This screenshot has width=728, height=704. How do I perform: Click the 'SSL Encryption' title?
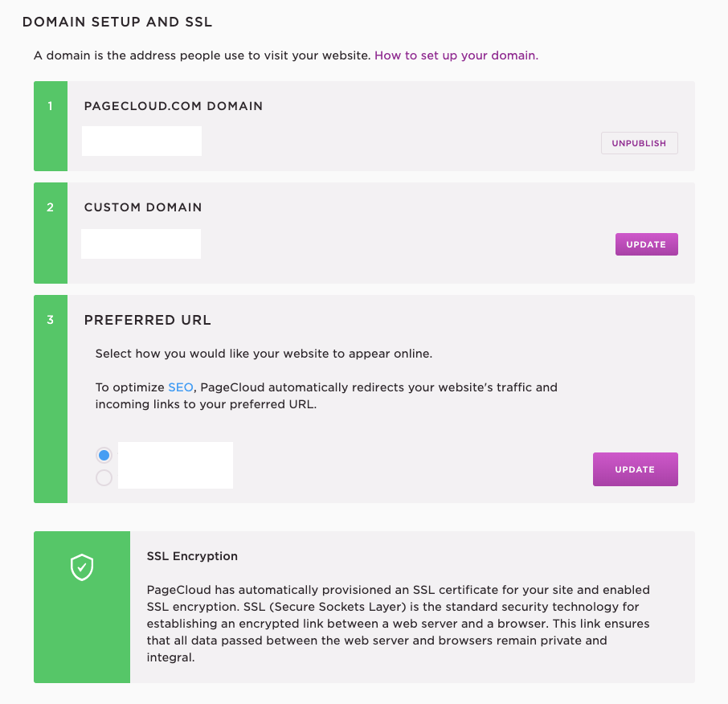pyautogui.click(x=192, y=556)
